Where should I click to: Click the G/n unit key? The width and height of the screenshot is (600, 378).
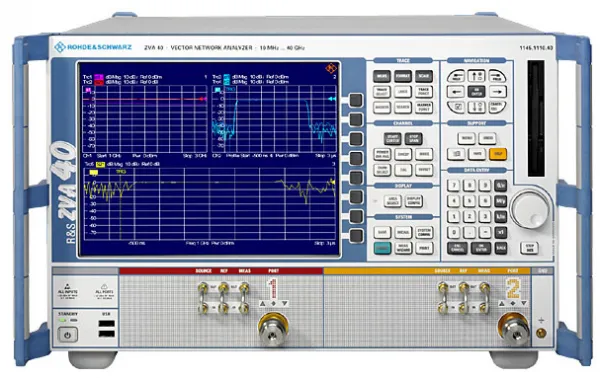pos(501,185)
